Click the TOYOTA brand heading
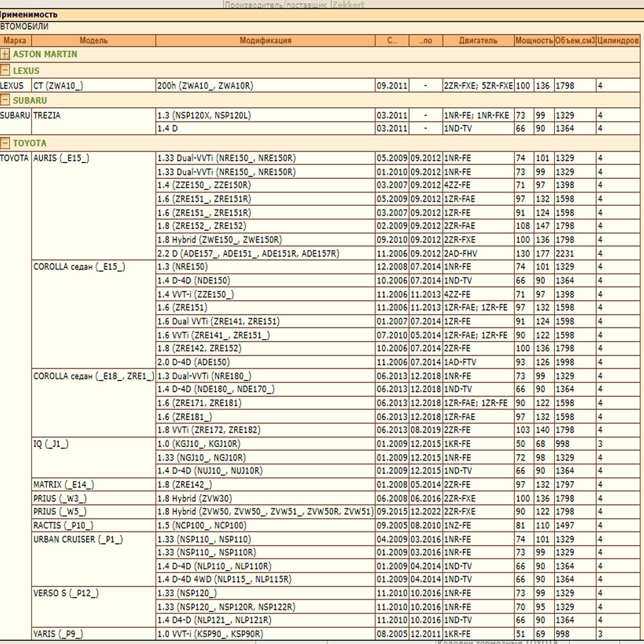 click(x=29, y=143)
